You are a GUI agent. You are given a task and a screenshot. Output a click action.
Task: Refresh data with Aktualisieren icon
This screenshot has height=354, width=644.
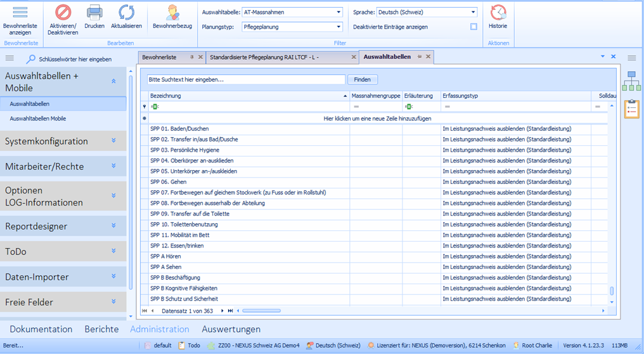126,13
